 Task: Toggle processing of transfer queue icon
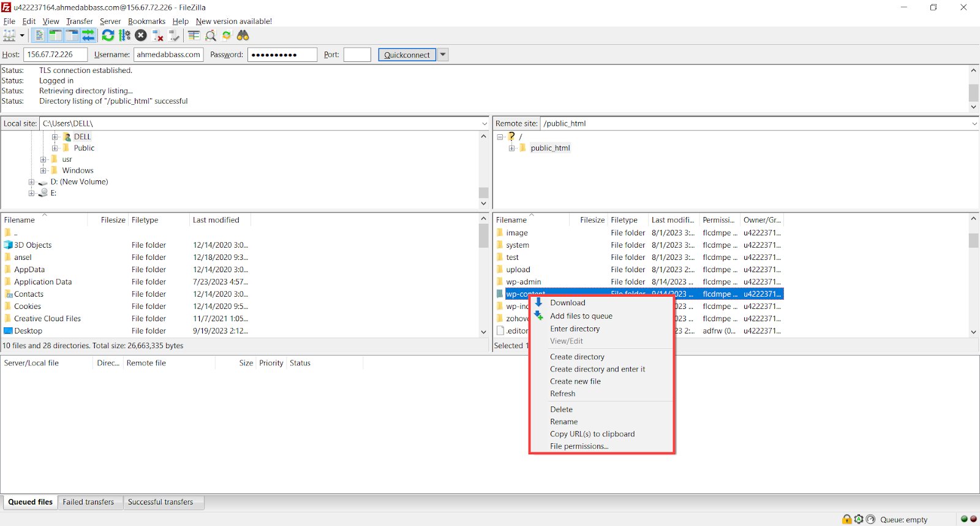tap(124, 36)
